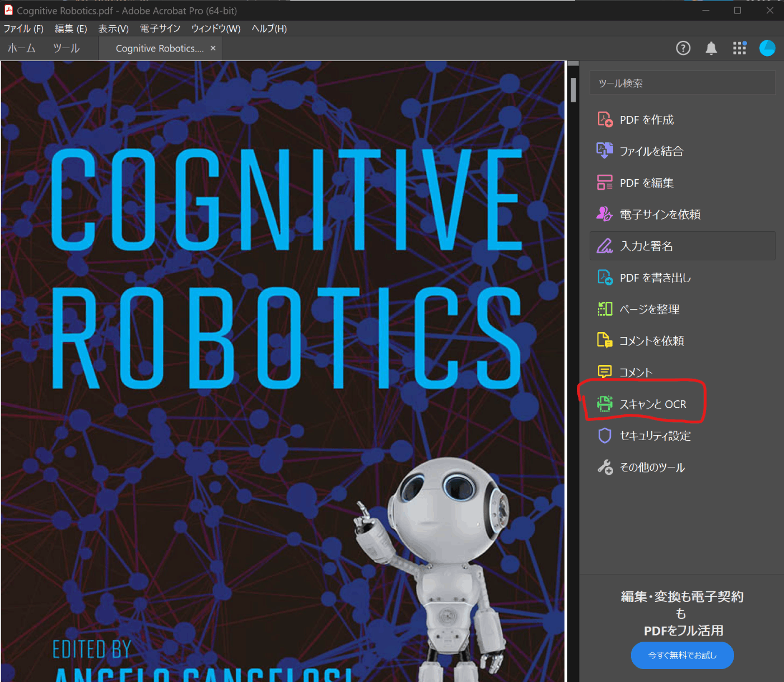This screenshot has width=784, height=682.
Task: Open the ファイル (F) menu
Action: pyautogui.click(x=24, y=29)
